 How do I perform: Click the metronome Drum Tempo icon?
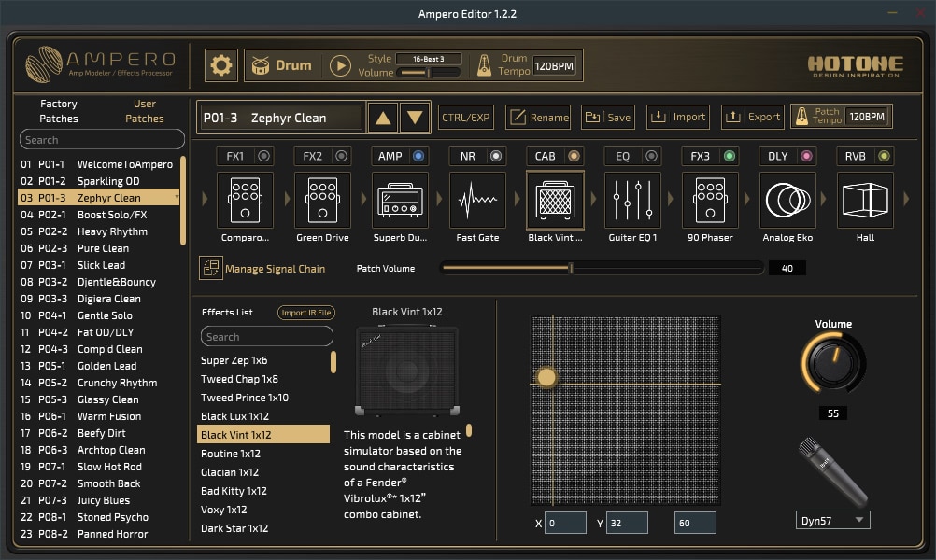(484, 65)
